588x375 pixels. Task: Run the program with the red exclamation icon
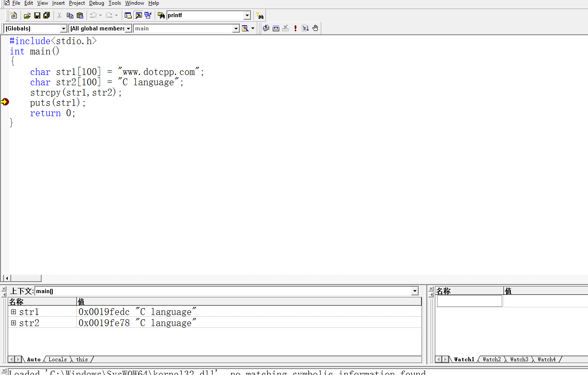click(x=296, y=28)
